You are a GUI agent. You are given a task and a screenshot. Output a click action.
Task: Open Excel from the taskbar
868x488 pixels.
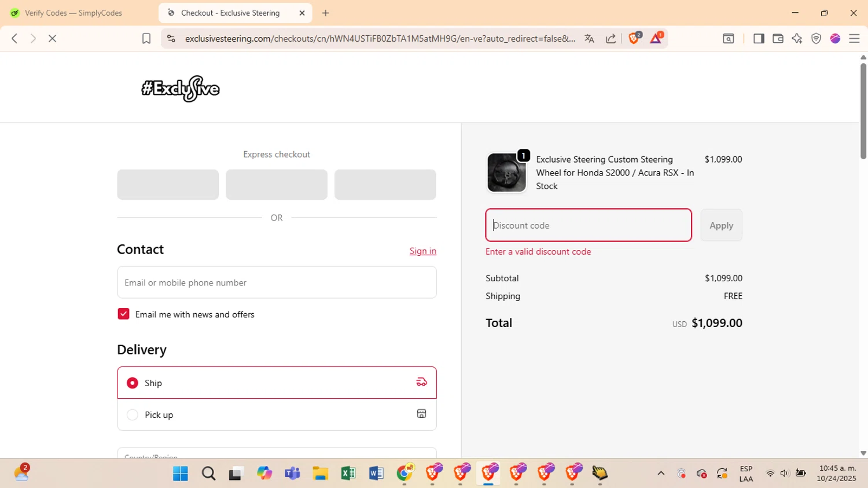click(348, 474)
